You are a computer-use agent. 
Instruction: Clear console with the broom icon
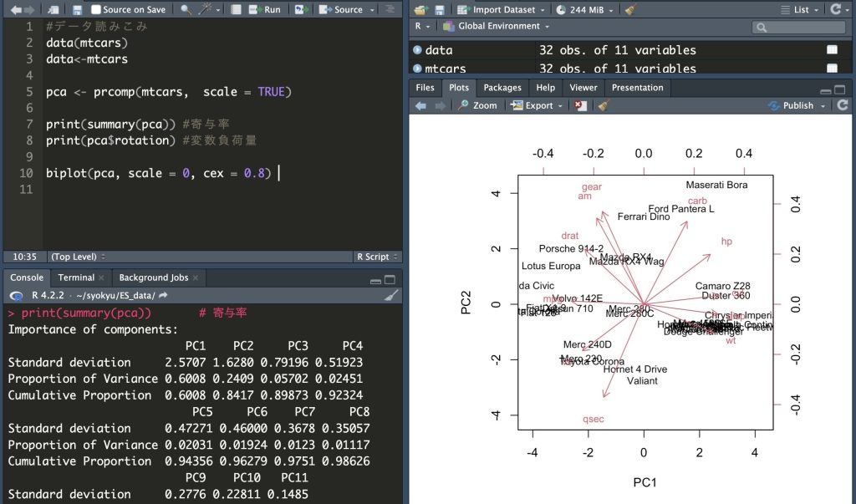tap(390, 295)
